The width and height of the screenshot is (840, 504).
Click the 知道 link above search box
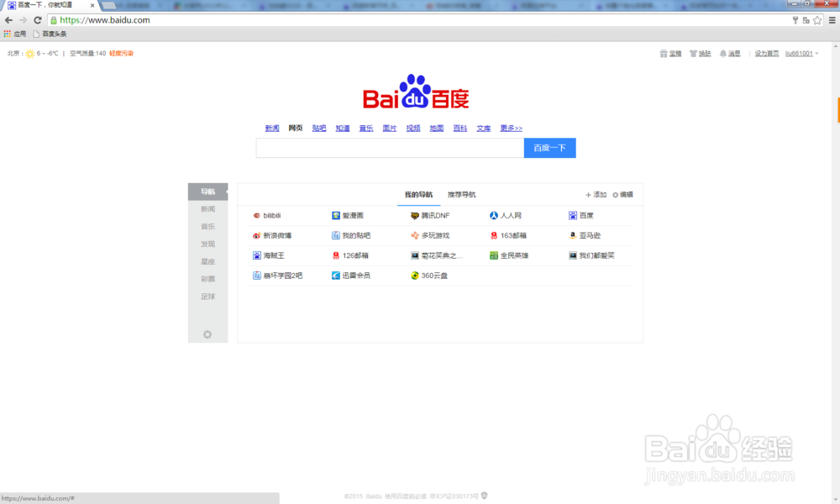point(343,128)
